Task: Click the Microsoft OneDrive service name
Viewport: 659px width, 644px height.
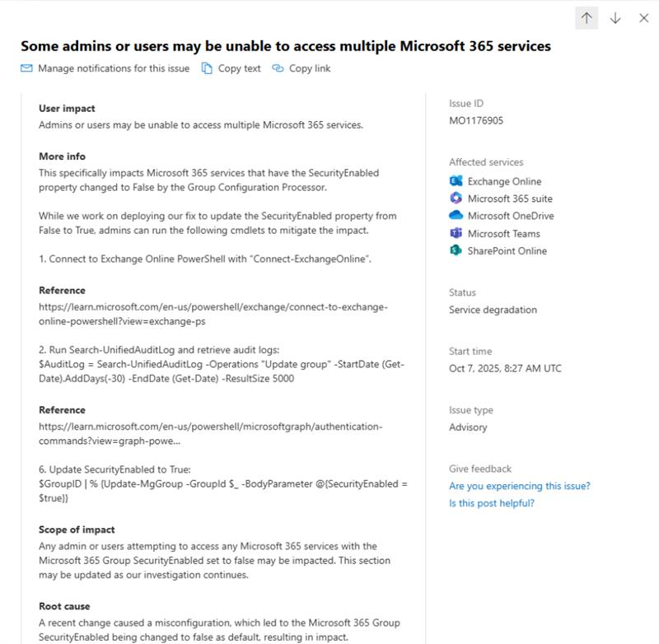Action: (x=511, y=216)
